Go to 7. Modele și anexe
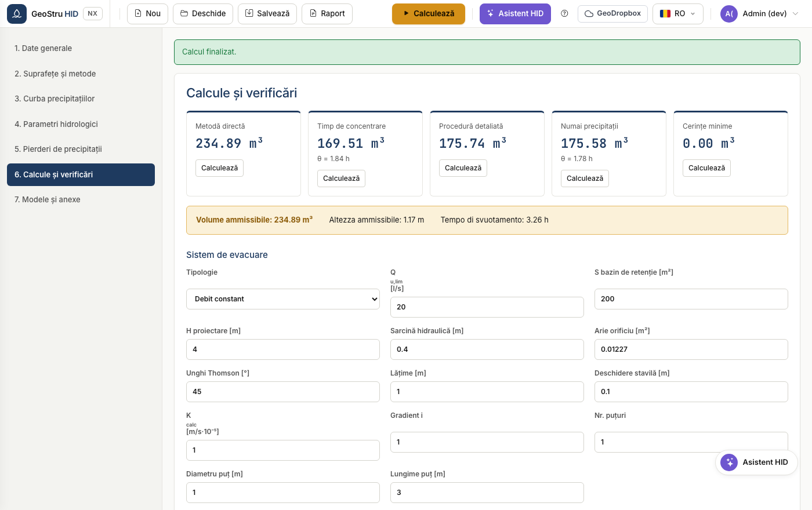 click(81, 199)
